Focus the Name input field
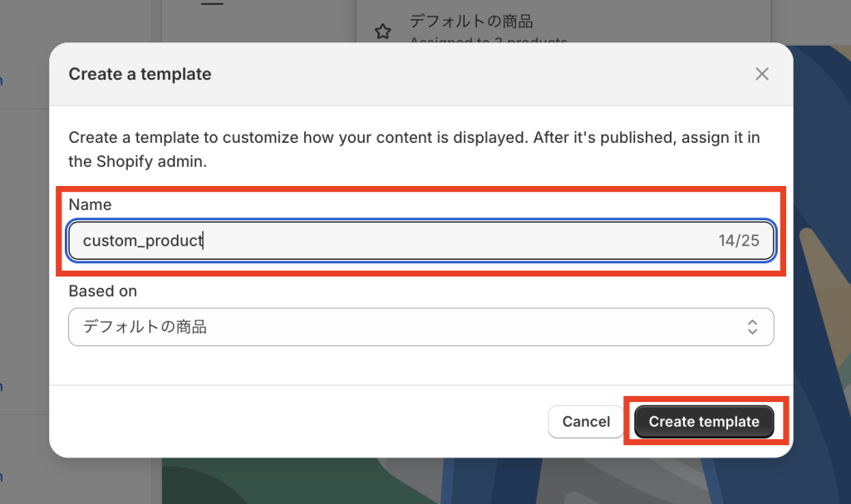This screenshot has height=504, width=851. tap(421, 241)
